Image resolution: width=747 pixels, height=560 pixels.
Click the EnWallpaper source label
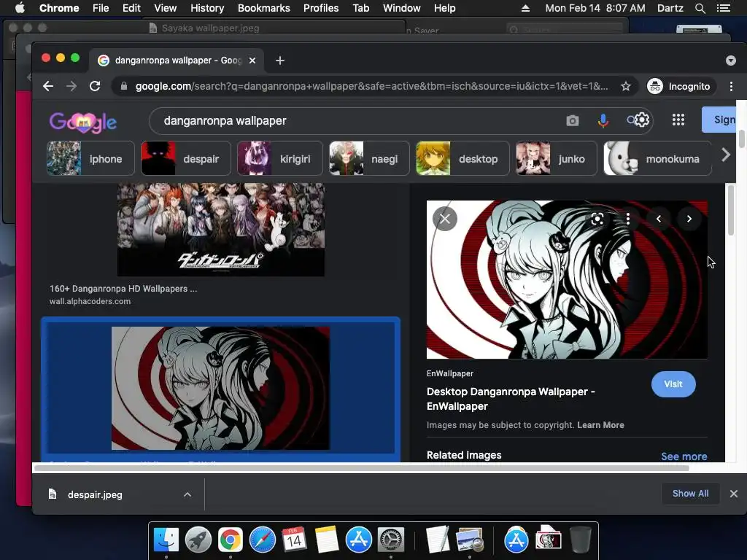tap(449, 373)
